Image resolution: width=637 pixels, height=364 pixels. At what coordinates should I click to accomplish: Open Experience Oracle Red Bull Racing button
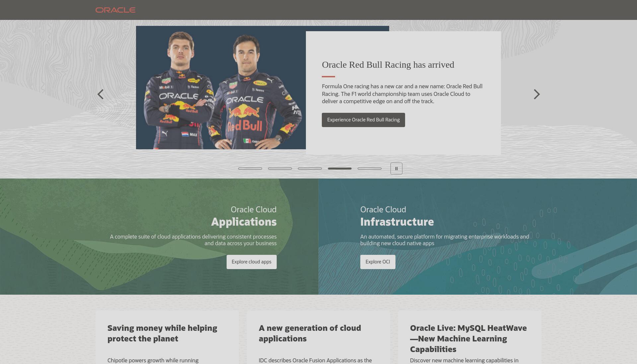pyautogui.click(x=363, y=120)
